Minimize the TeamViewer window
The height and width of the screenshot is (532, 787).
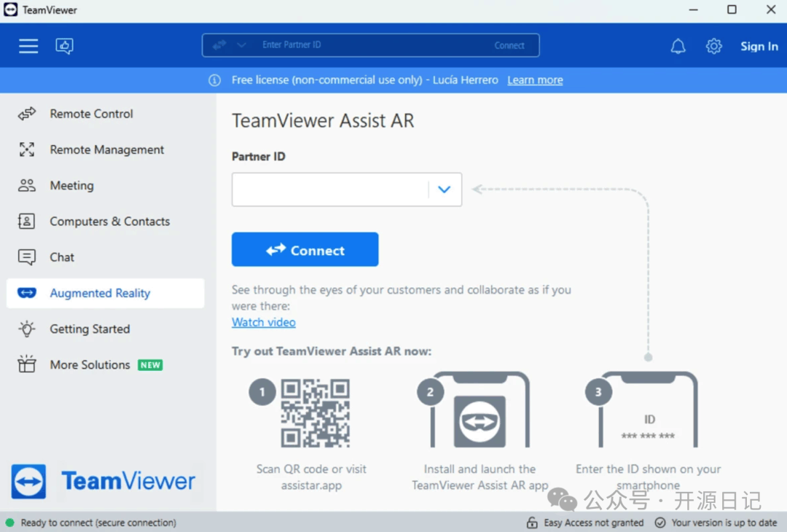click(693, 9)
